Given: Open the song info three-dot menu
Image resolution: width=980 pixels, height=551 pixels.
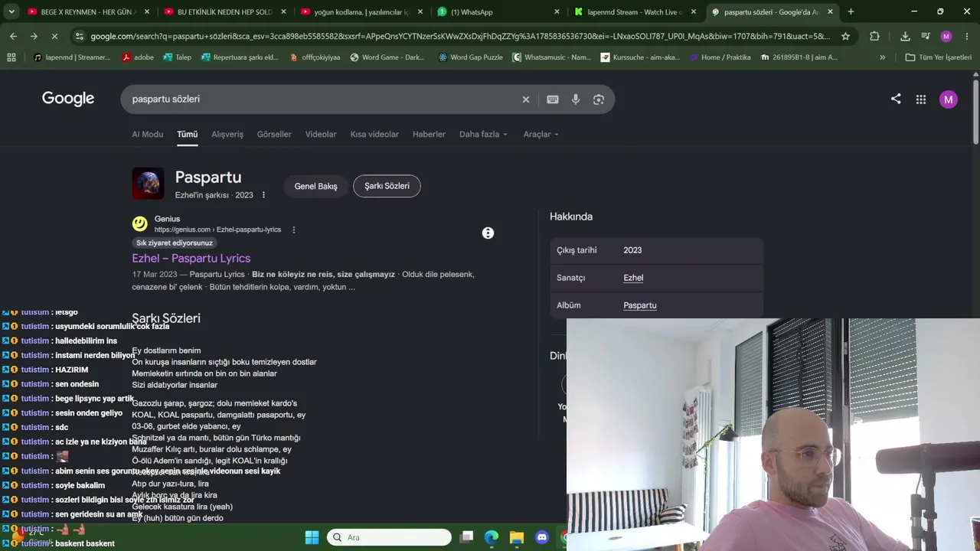Looking at the screenshot, I should [263, 195].
